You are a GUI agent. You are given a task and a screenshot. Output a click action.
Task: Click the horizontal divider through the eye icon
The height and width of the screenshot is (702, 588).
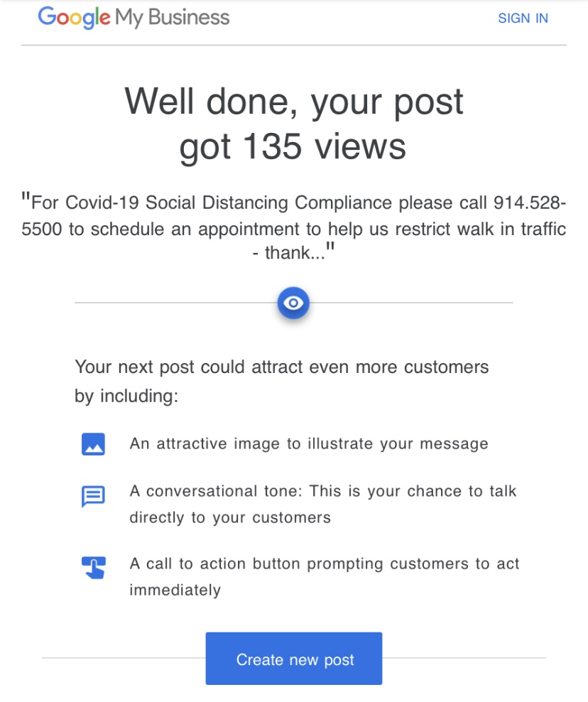tap(178, 302)
